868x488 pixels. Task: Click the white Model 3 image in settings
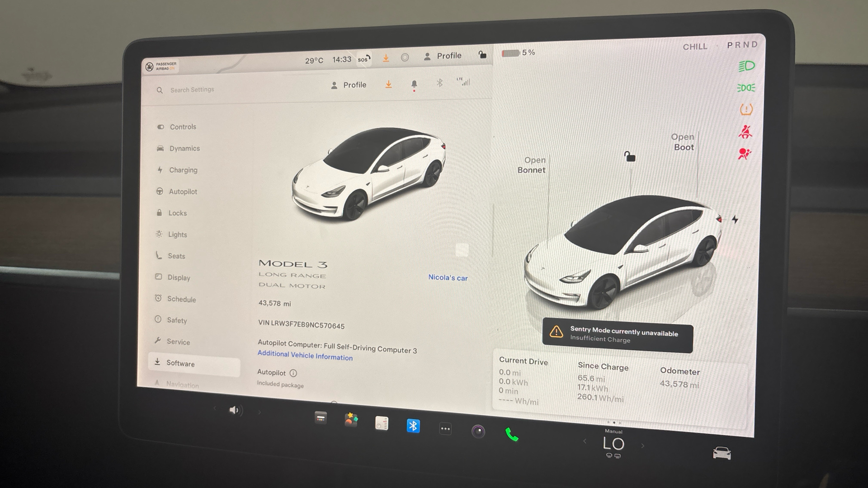[368, 174]
